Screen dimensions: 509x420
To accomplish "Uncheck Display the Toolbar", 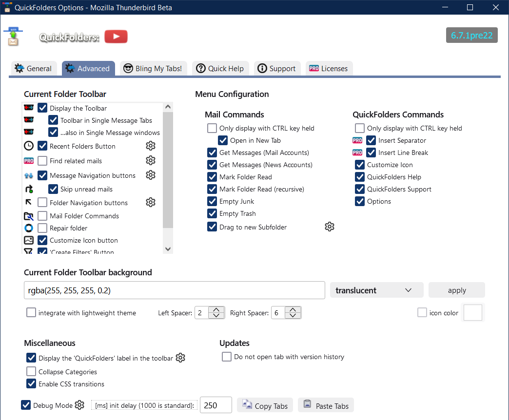I will tap(42, 108).
